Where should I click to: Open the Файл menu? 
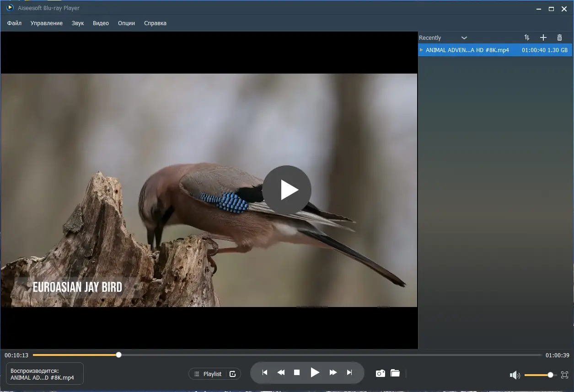coord(14,23)
